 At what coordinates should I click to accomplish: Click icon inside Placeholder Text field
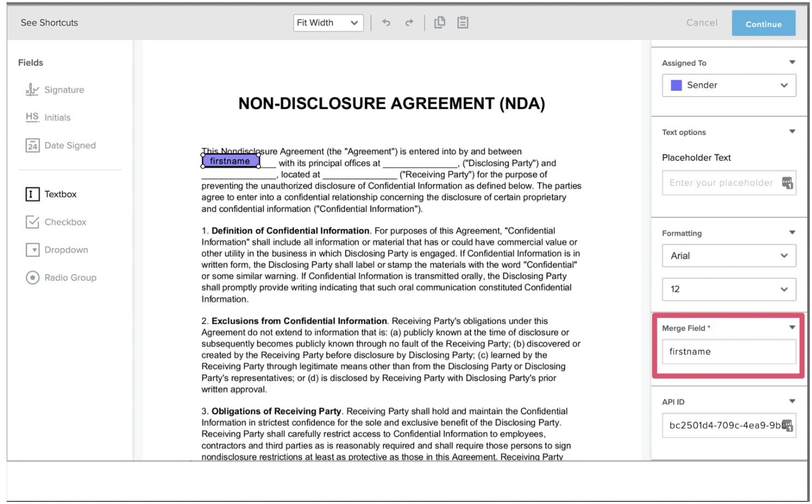coord(787,183)
